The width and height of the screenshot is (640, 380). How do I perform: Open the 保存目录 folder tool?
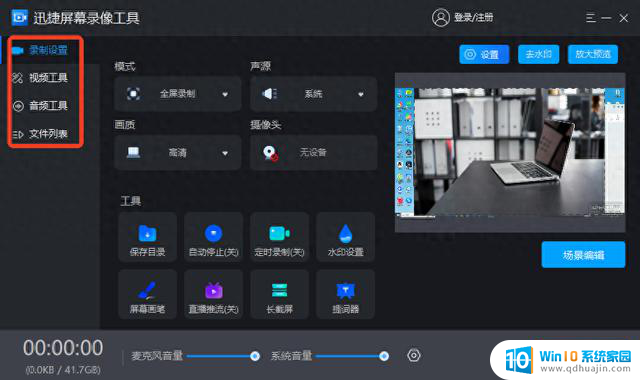click(x=147, y=237)
